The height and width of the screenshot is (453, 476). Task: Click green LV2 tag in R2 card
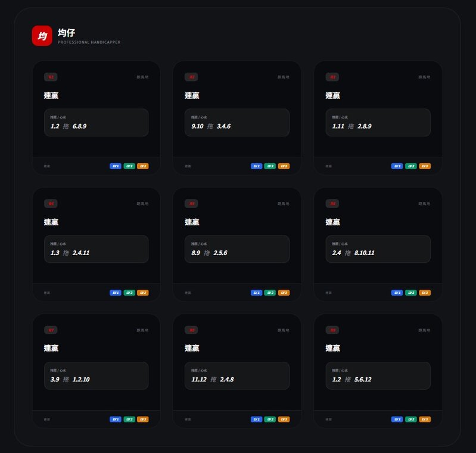[270, 166]
